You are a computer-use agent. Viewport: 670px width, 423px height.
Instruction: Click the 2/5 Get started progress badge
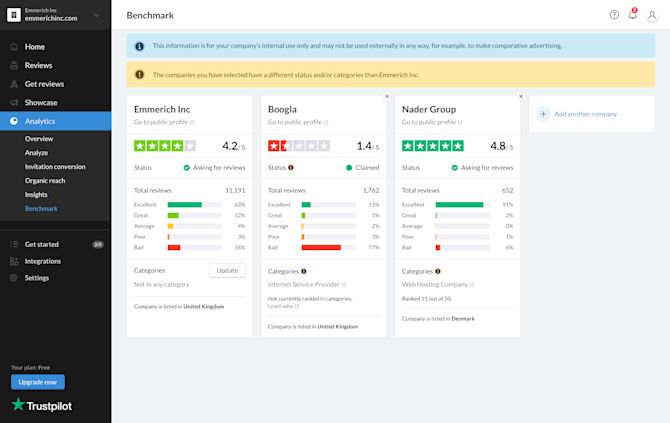[98, 244]
